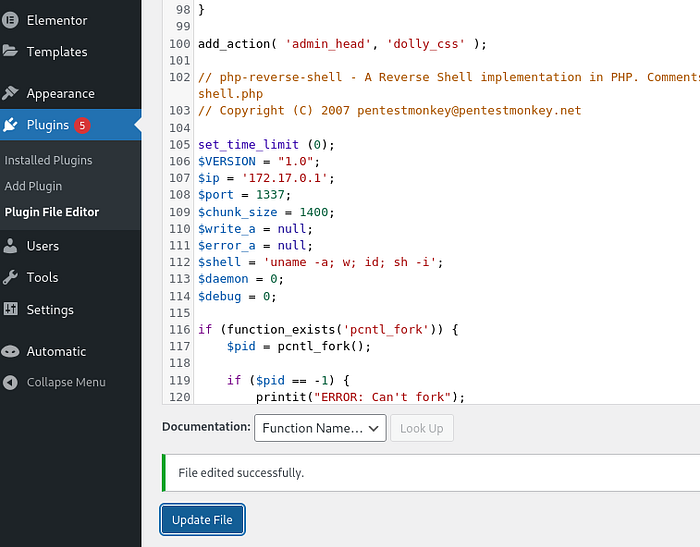700x547 pixels.
Task: Go to the Users menu
Action: click(x=42, y=246)
